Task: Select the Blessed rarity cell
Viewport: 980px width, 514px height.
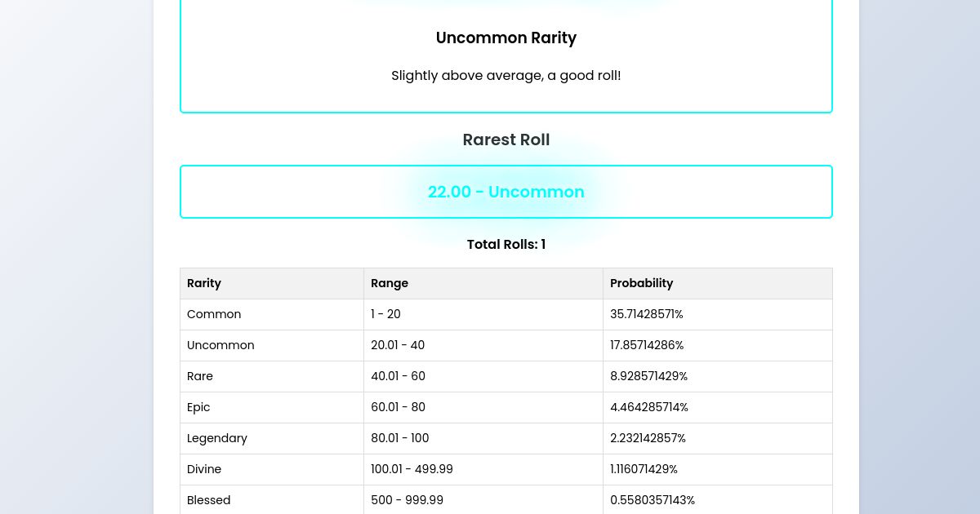Action: pos(209,500)
